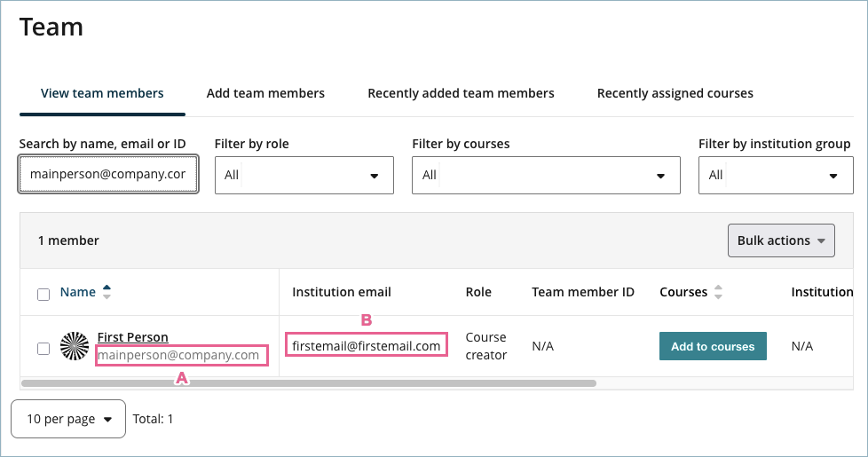Open Recently added team members tab

coord(461,93)
